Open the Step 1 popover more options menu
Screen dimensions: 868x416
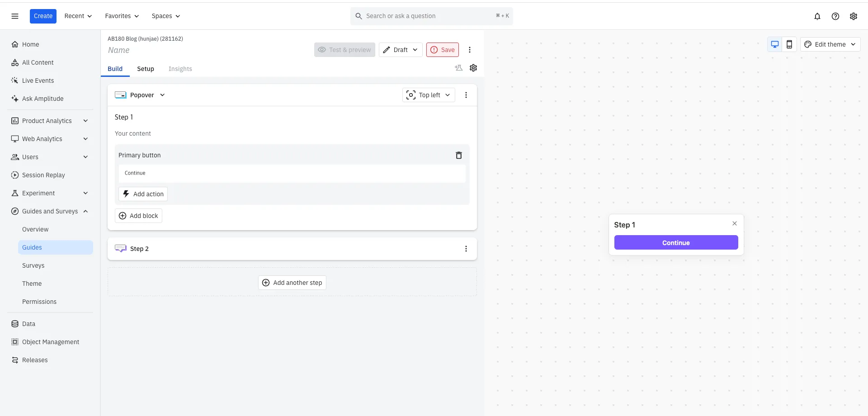point(466,95)
